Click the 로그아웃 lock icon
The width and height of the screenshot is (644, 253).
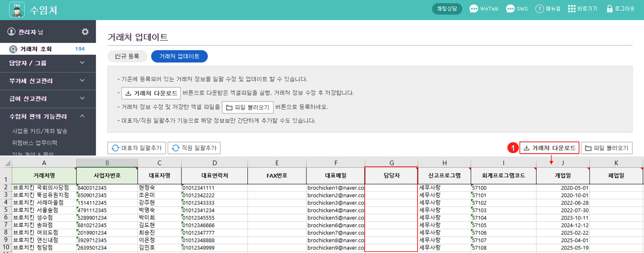pyautogui.click(x=610, y=9)
